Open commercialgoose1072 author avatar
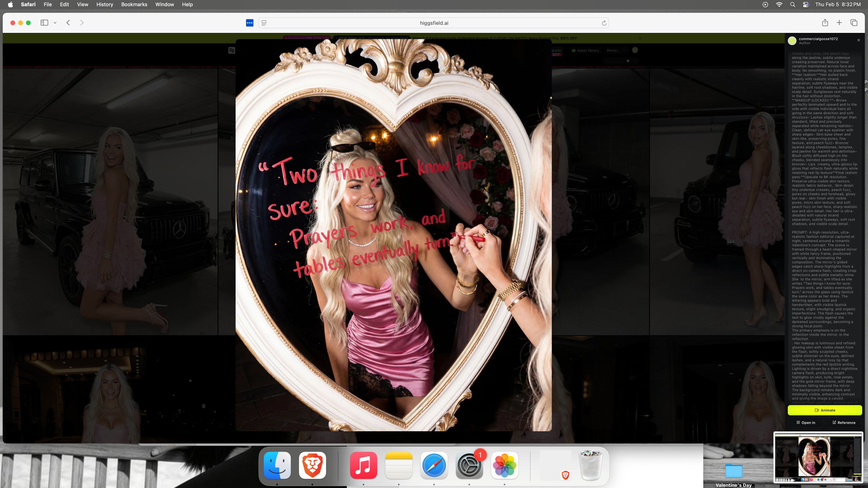 [792, 41]
